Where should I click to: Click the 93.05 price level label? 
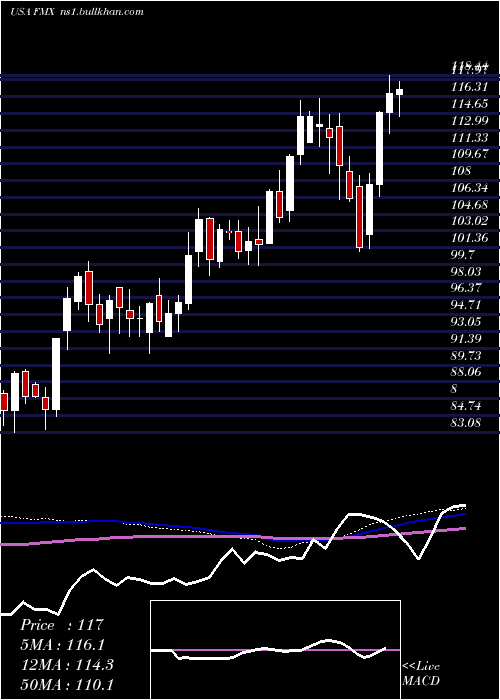click(467, 321)
